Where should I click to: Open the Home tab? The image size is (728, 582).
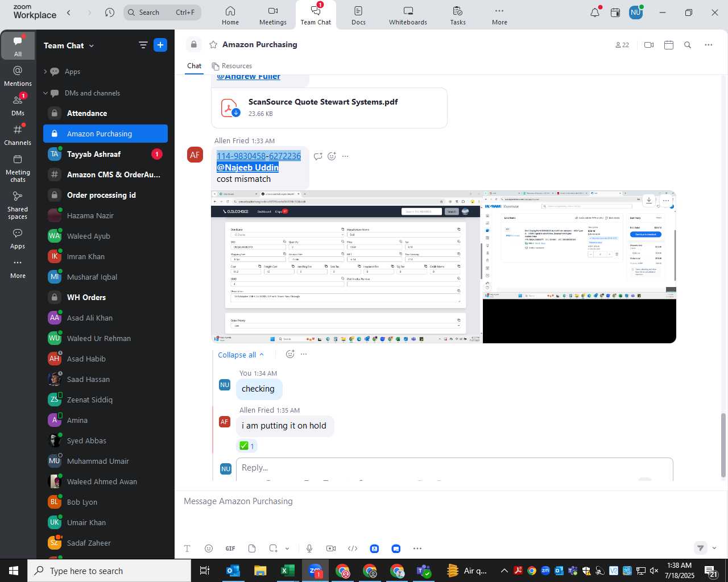pos(230,15)
